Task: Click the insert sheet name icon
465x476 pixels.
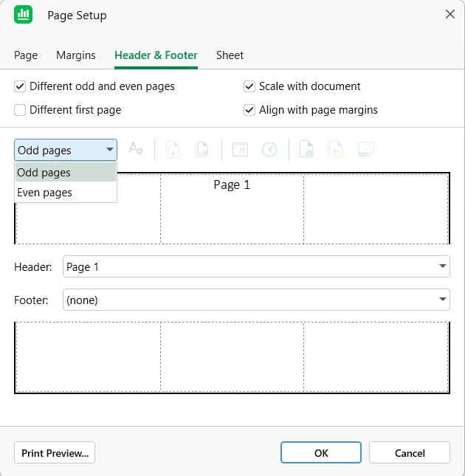Action: click(x=365, y=150)
